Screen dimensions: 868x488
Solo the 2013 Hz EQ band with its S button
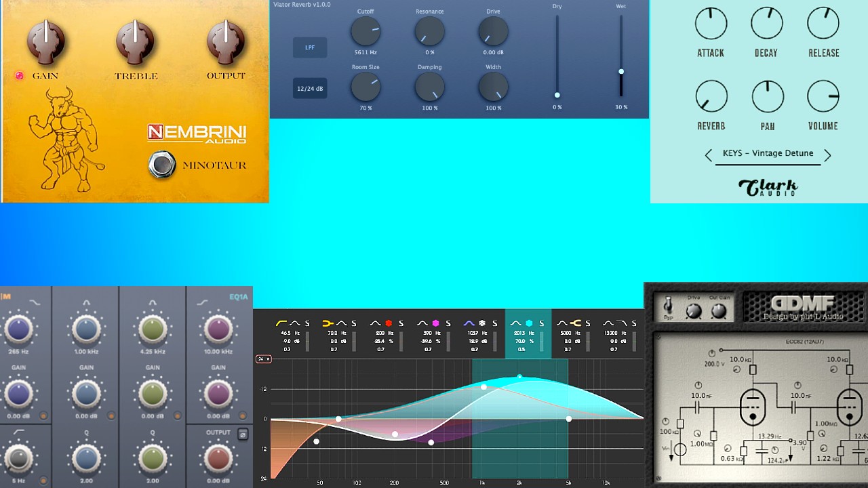(540, 323)
